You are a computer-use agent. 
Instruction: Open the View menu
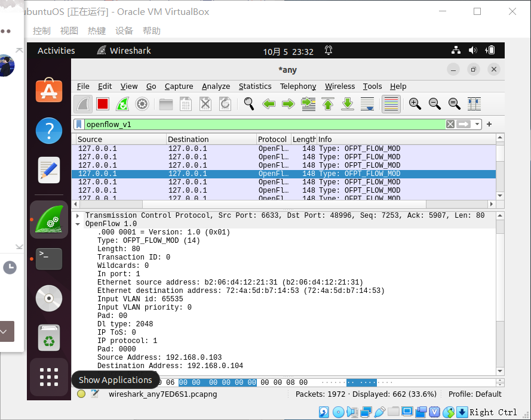coord(129,87)
